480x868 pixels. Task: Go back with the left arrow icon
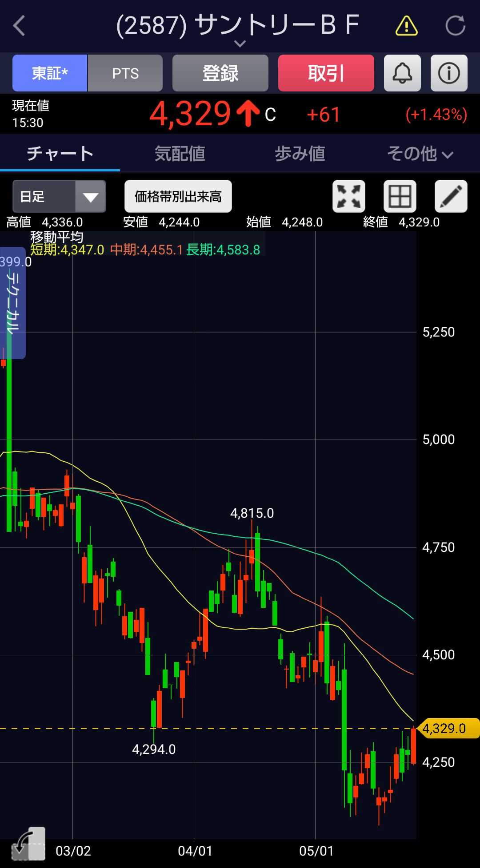19,26
